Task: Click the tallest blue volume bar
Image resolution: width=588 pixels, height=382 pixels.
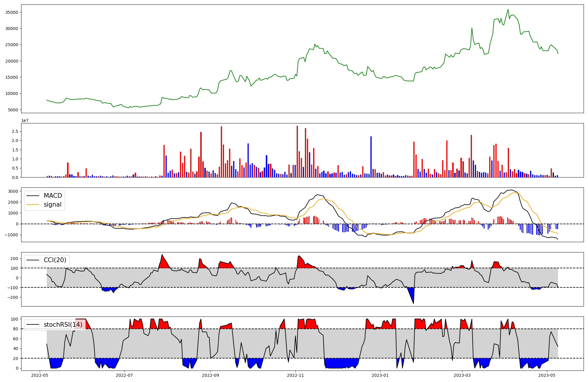Action: [371, 157]
